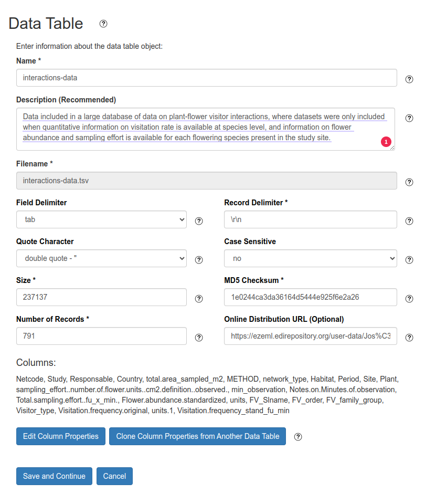Click Clone Column Properties from Another Data Table

pyautogui.click(x=197, y=436)
